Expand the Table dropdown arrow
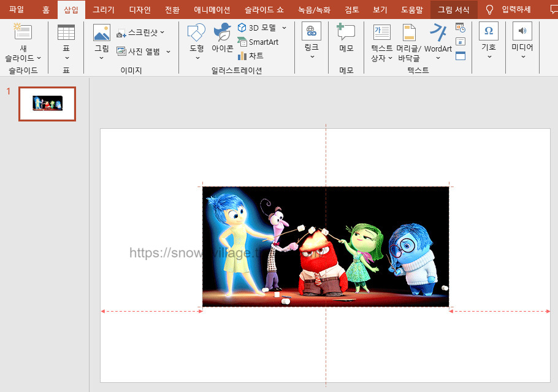 click(x=67, y=58)
